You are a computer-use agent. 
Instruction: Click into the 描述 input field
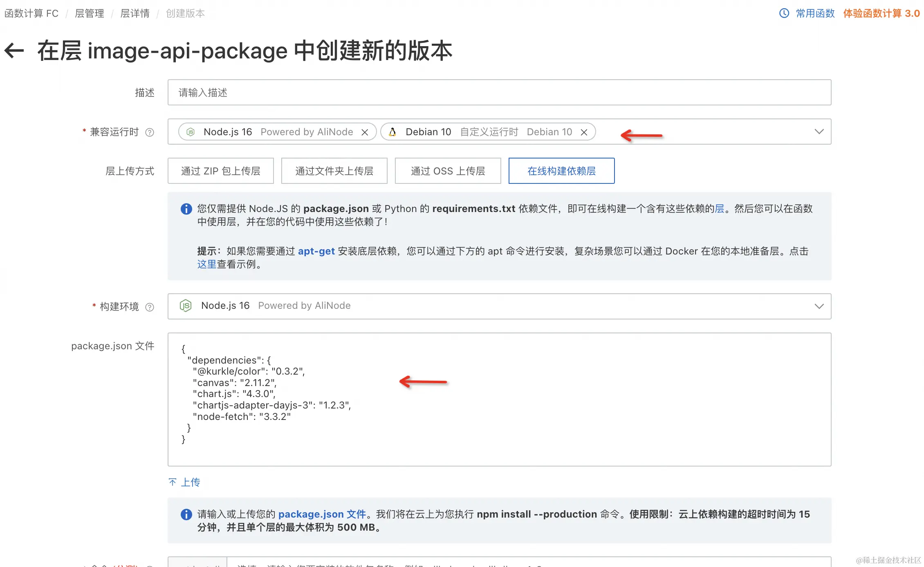point(499,92)
